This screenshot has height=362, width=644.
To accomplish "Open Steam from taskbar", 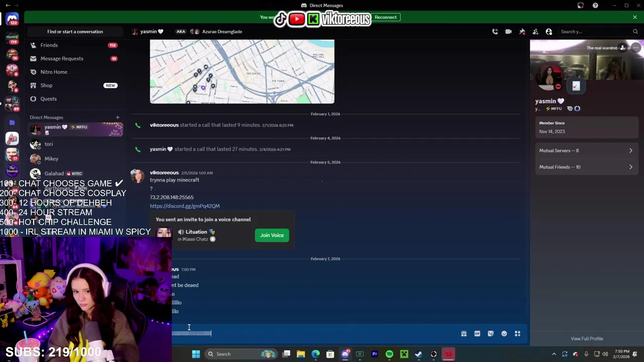I will [x=419, y=354].
